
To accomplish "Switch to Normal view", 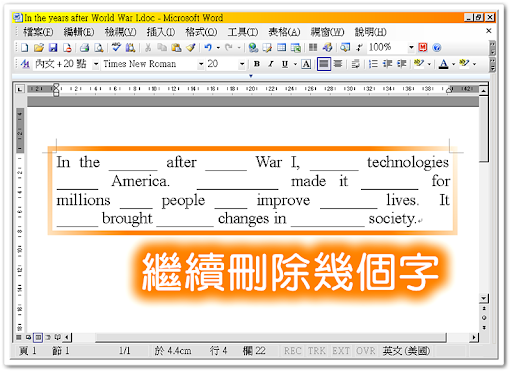I will 19,337.
